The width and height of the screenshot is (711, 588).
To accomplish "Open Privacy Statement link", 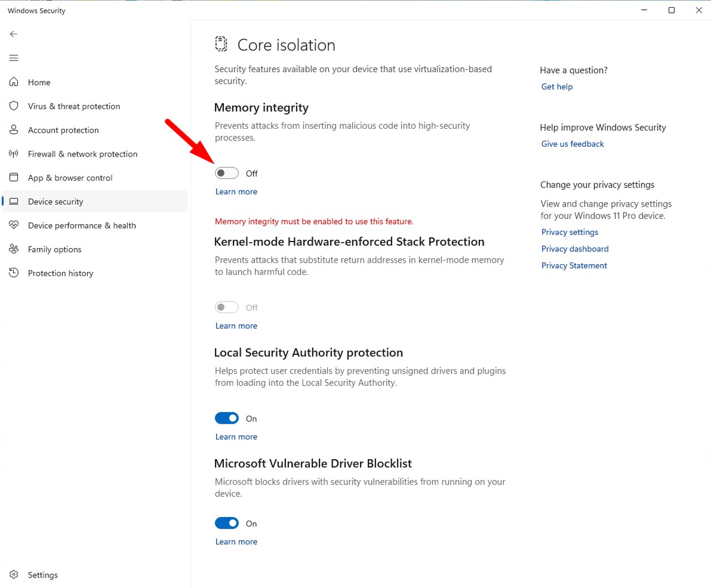I will 574,265.
